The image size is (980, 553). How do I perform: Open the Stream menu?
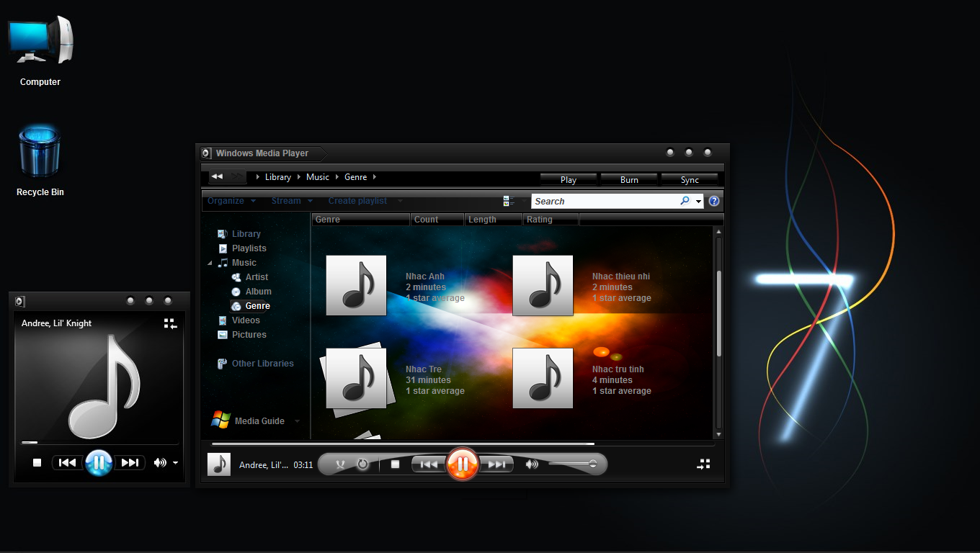pos(292,201)
